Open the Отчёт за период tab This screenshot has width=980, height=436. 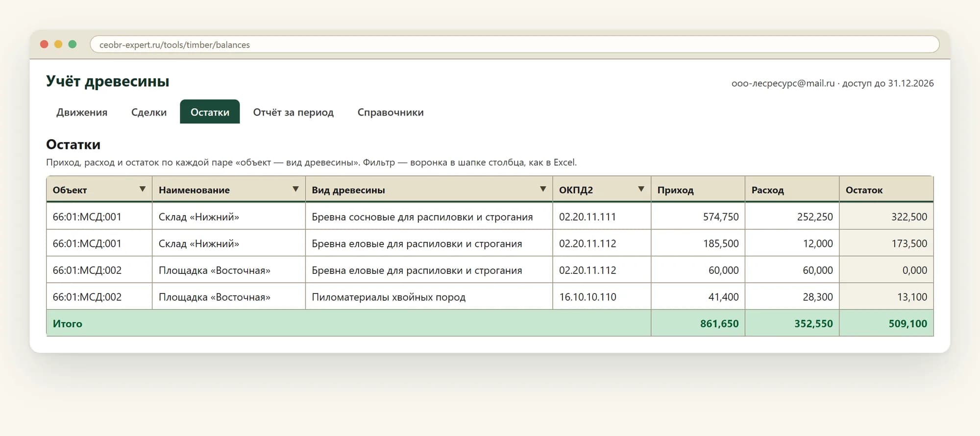[x=293, y=112]
